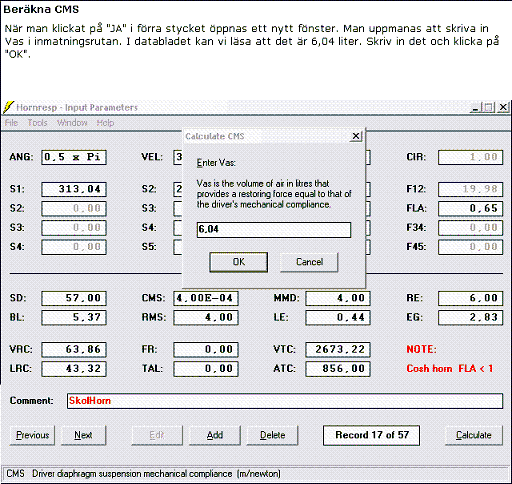Screen dimensions: 512x484
Task: Click the S1 field with 313,04
Action: coord(74,189)
